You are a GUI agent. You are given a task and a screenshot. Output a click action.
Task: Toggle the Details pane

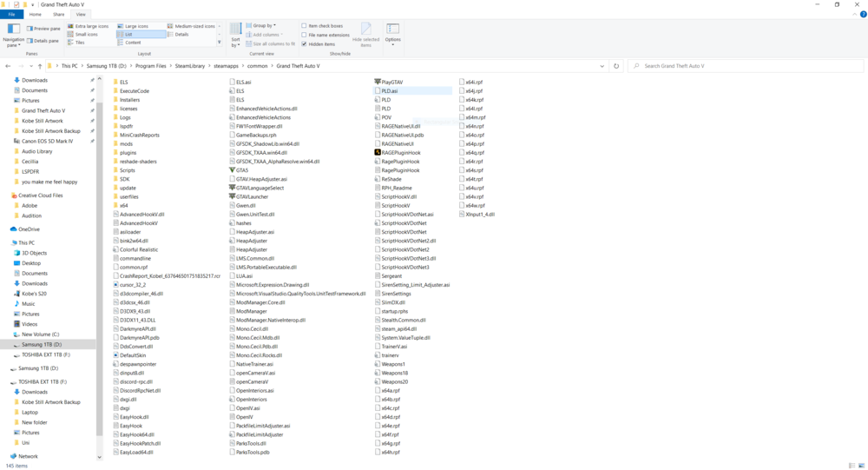tap(43, 41)
